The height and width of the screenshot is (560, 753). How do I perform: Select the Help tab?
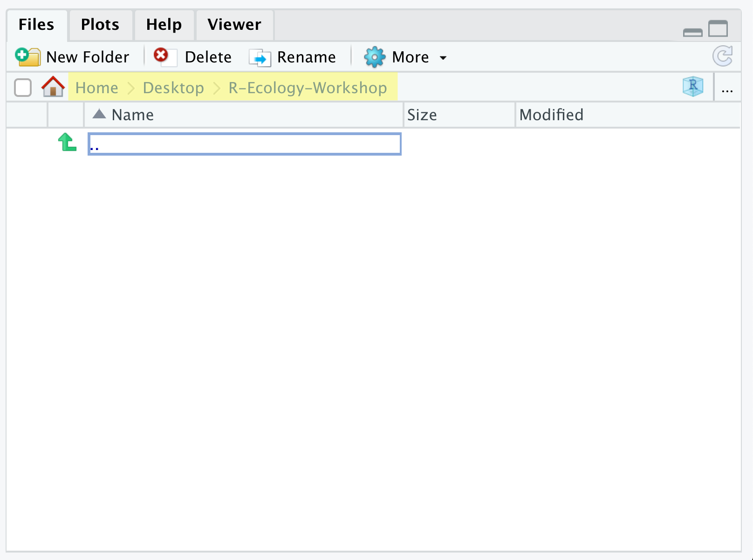(x=164, y=25)
